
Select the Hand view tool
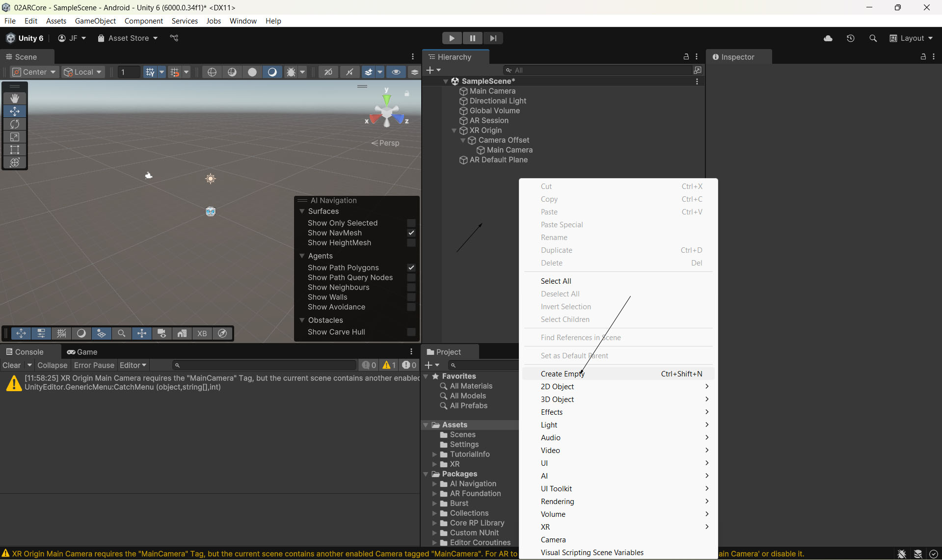click(x=15, y=99)
